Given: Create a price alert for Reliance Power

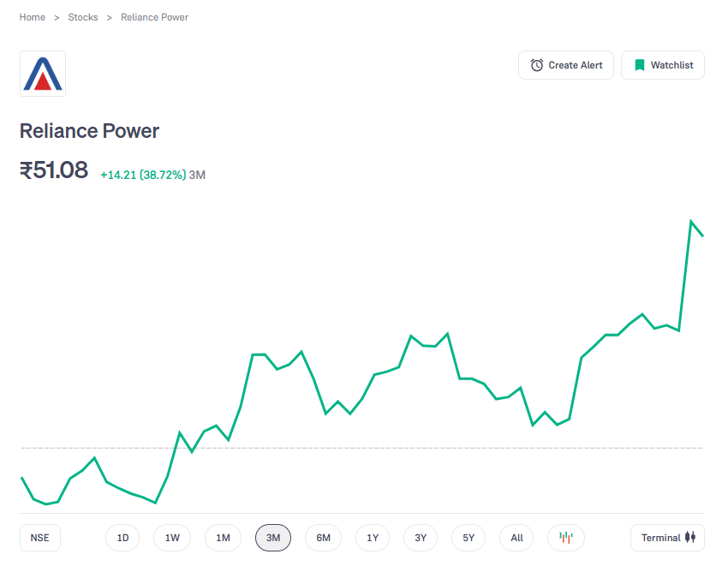Looking at the screenshot, I should [566, 65].
